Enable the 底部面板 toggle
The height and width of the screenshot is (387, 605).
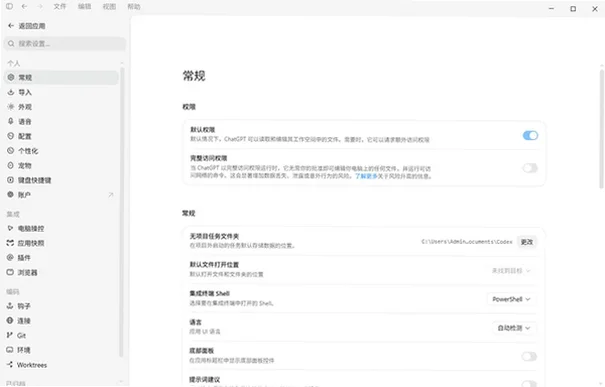[x=529, y=356]
